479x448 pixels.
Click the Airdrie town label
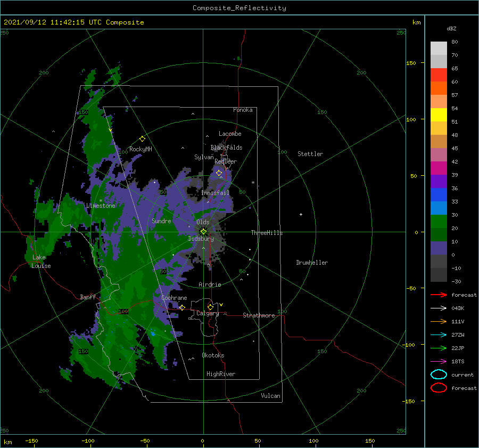[x=210, y=284]
